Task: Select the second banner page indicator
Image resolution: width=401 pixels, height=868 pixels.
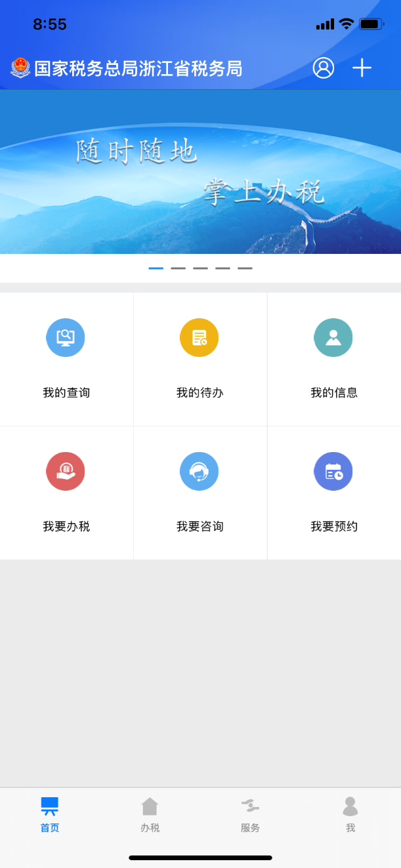Action: (178, 268)
